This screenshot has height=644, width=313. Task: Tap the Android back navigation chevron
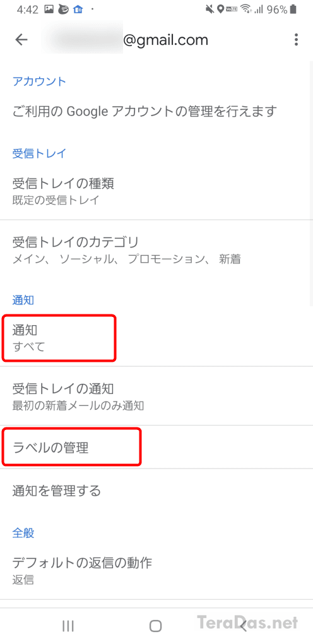pos(243,626)
